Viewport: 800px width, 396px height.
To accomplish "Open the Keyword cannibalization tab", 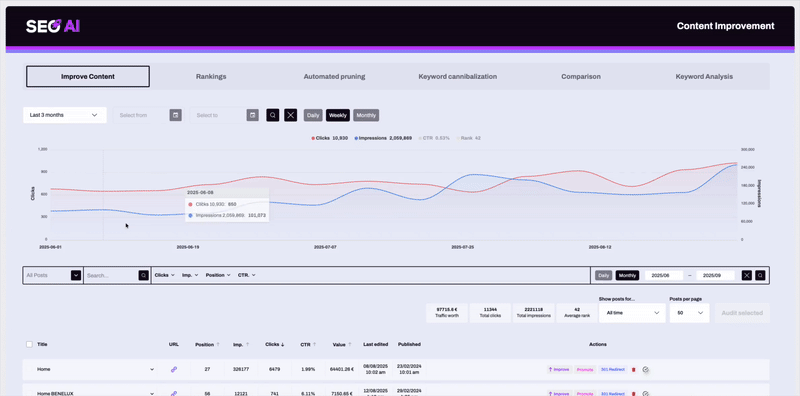I will pyautogui.click(x=458, y=77).
